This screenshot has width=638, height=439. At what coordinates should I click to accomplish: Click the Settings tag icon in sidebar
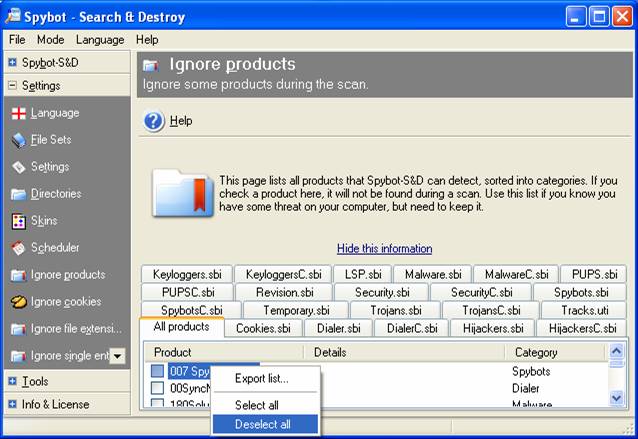click(x=19, y=167)
